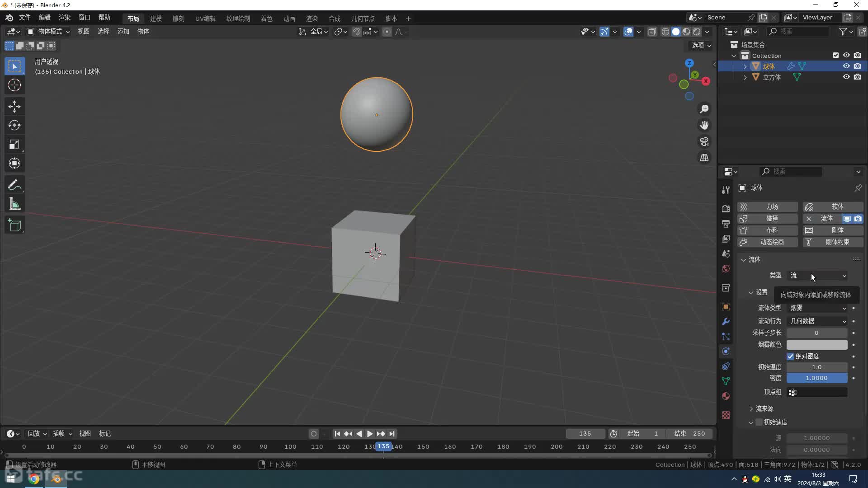Image resolution: width=868 pixels, height=488 pixels.
Task: Click the pan view hand icon
Action: tap(704, 125)
